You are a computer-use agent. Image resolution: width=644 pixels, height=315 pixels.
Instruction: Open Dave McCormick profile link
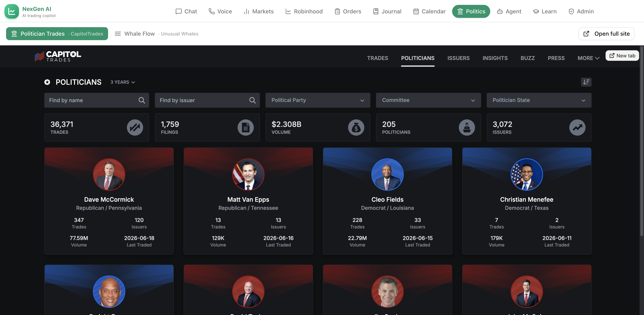pyautogui.click(x=109, y=200)
